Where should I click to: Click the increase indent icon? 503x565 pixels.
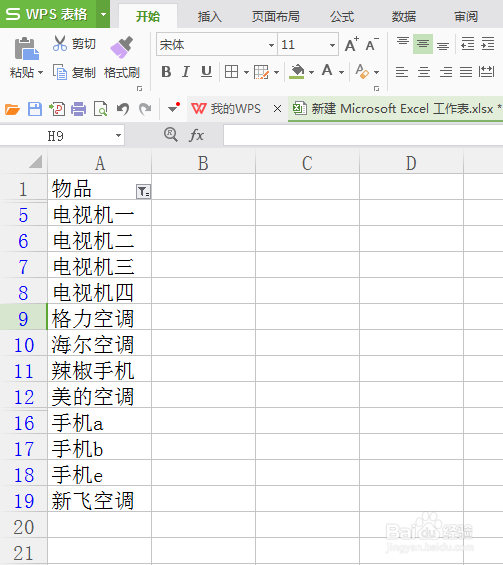point(488,44)
